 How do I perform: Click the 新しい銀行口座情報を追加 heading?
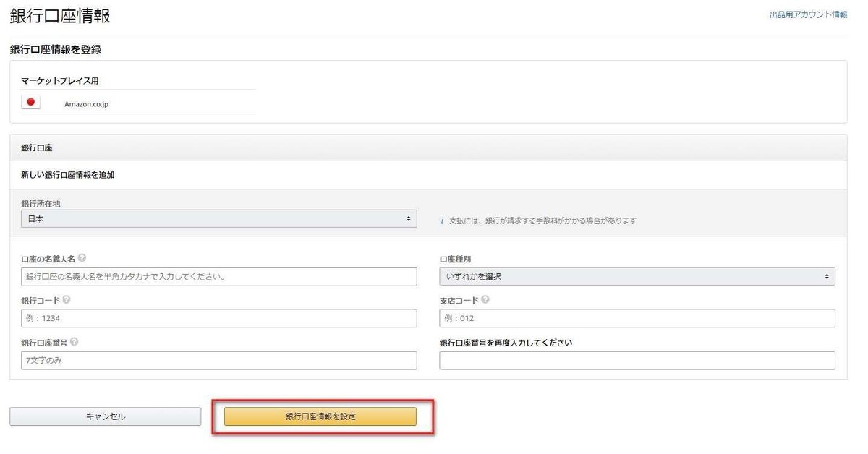[x=68, y=174]
